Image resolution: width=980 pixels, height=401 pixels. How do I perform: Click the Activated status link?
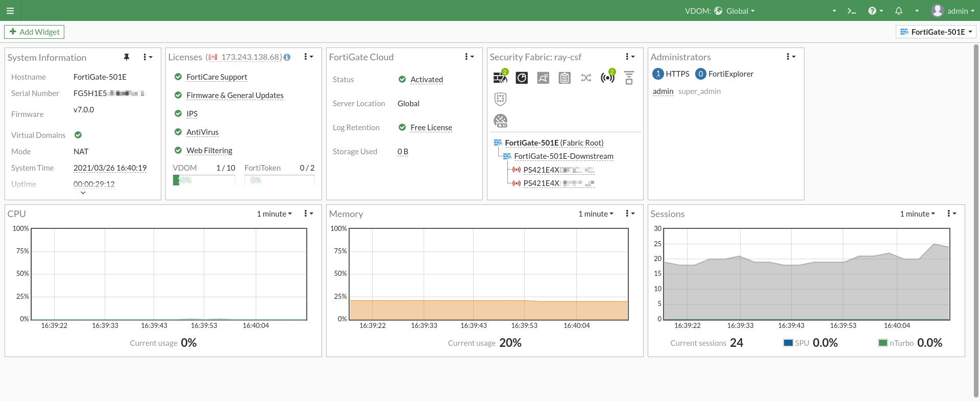click(x=427, y=79)
